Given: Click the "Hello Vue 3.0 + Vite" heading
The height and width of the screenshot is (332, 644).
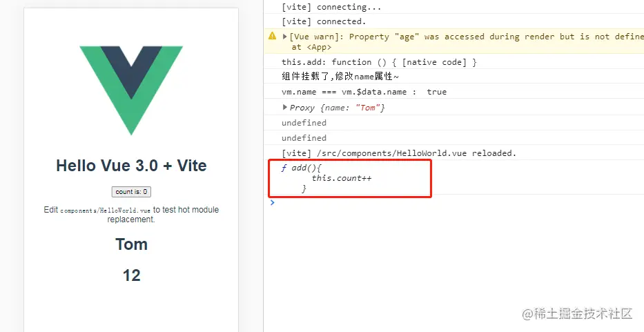Looking at the screenshot, I should (x=131, y=166).
